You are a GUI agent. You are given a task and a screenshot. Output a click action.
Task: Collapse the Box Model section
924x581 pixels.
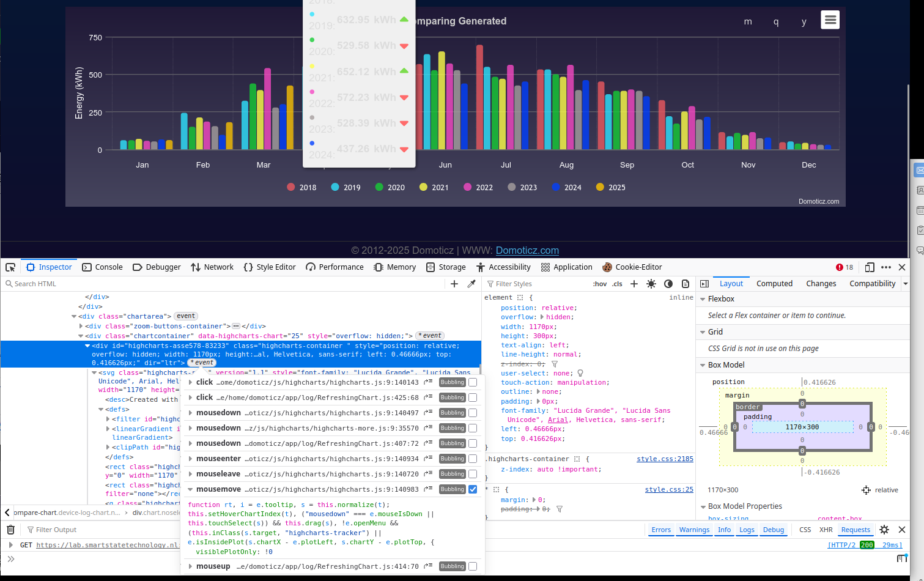click(x=703, y=365)
